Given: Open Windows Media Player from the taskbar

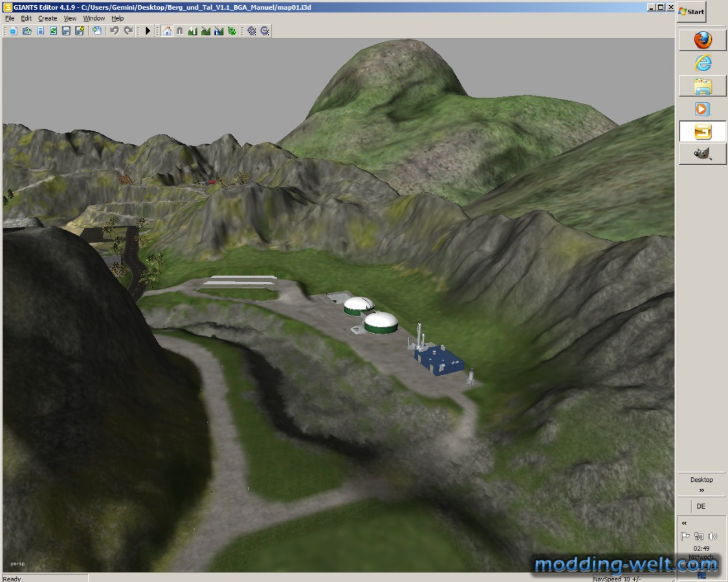Looking at the screenshot, I should click(703, 109).
